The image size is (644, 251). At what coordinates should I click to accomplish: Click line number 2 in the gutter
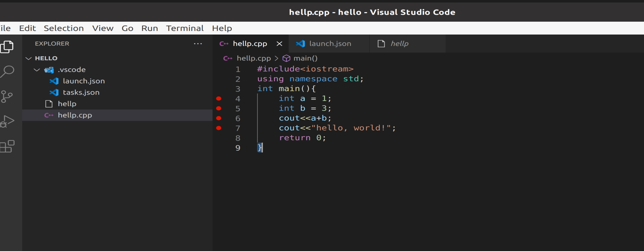coord(238,79)
